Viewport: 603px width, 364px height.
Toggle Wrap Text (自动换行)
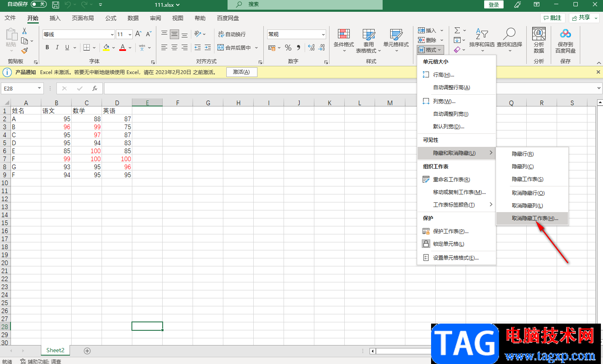coord(232,34)
